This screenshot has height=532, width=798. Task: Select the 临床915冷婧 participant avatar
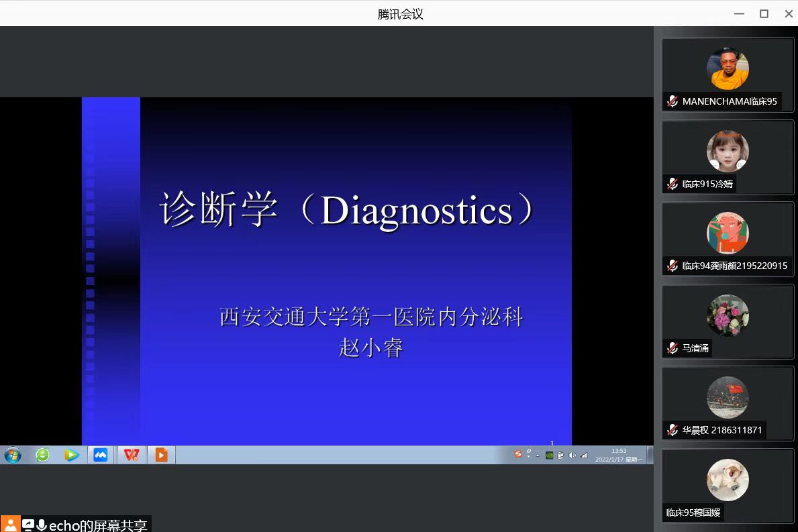(x=728, y=151)
